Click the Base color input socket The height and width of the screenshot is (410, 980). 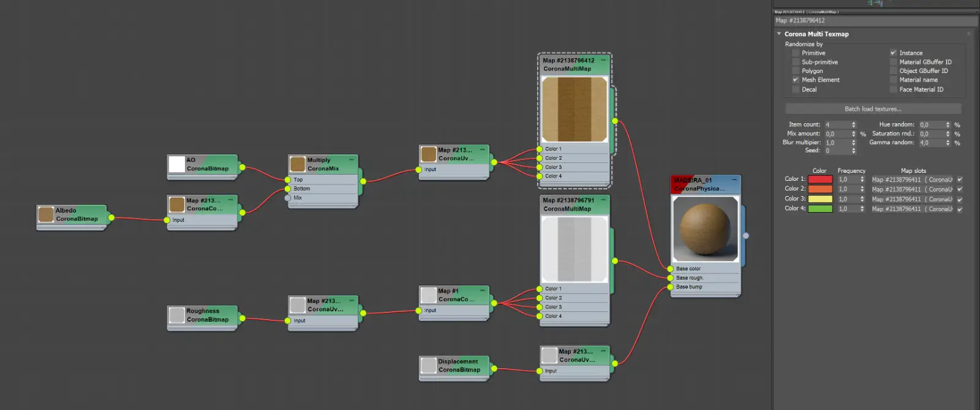(671, 269)
